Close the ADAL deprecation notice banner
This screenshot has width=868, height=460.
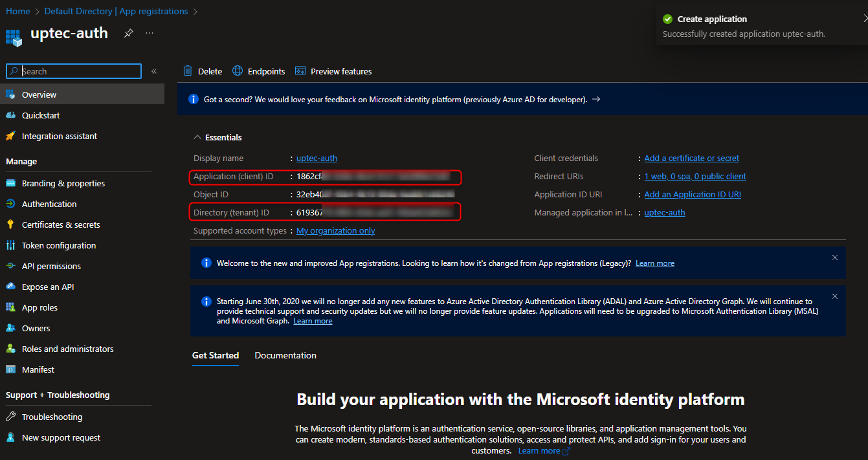point(834,296)
